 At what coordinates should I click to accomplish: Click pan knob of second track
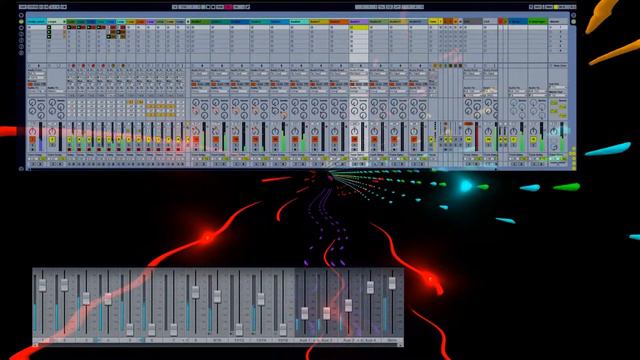(52, 131)
